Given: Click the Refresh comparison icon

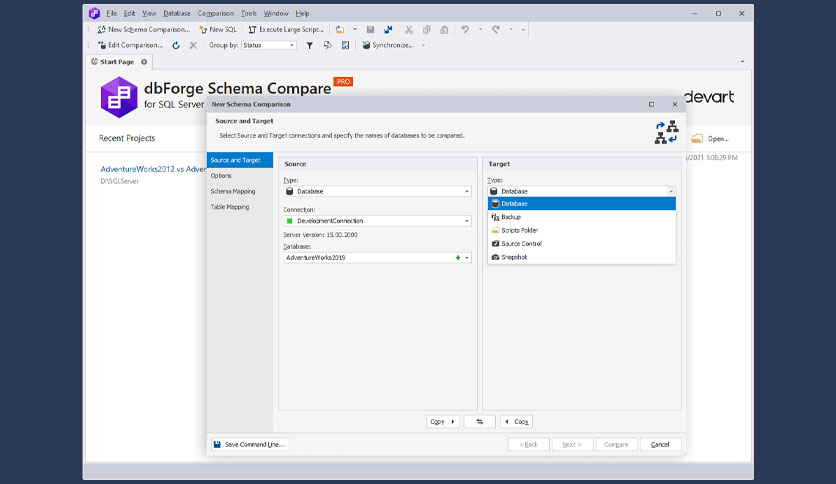Looking at the screenshot, I should click(176, 45).
